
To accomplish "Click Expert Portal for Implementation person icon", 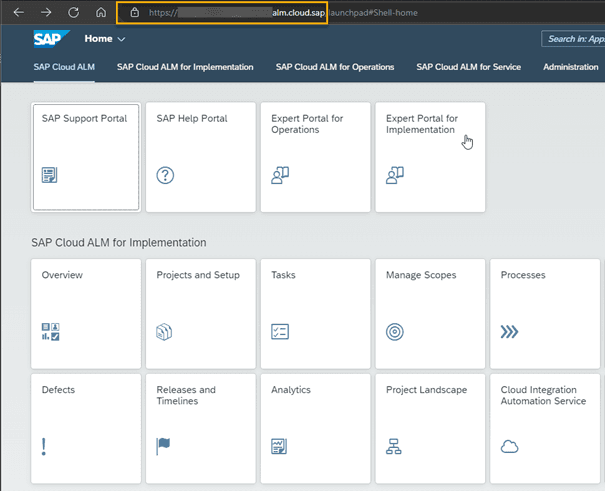I will point(395,175).
